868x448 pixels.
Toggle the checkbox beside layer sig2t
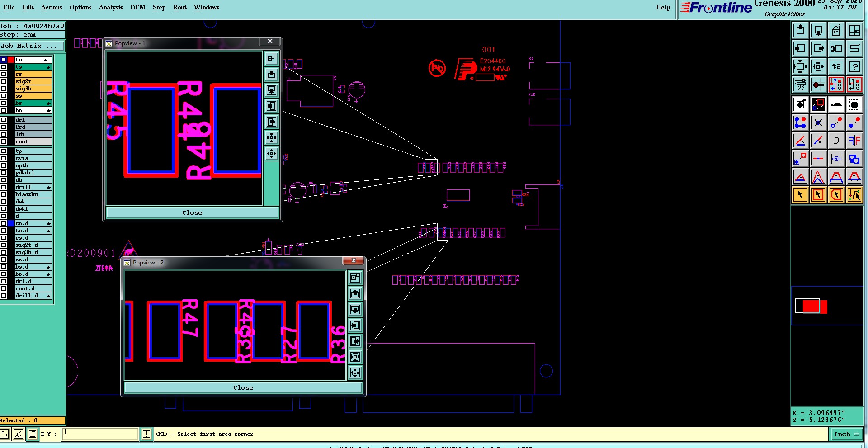[x=4, y=81]
